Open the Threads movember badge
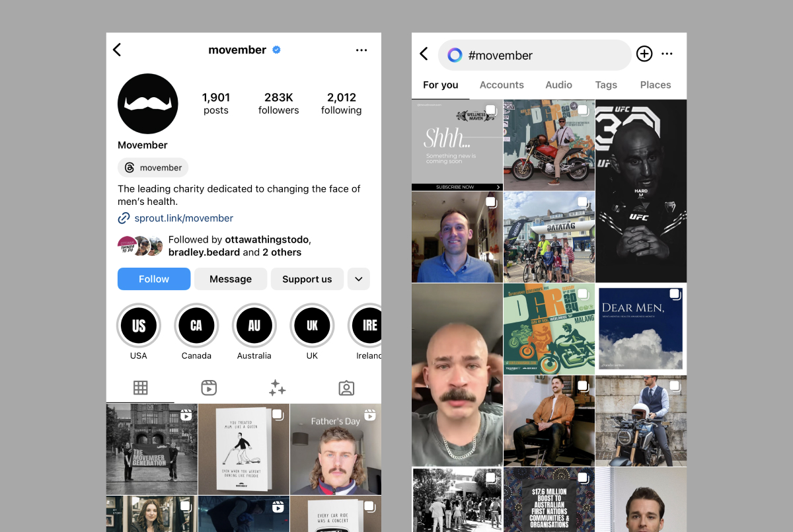This screenshot has height=532, width=793. point(153,168)
